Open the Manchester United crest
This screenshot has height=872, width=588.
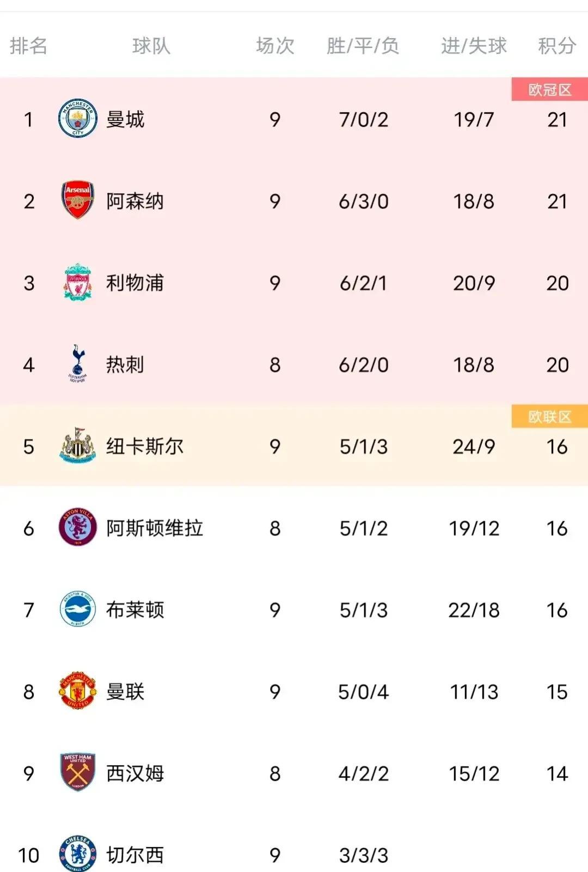[77, 691]
